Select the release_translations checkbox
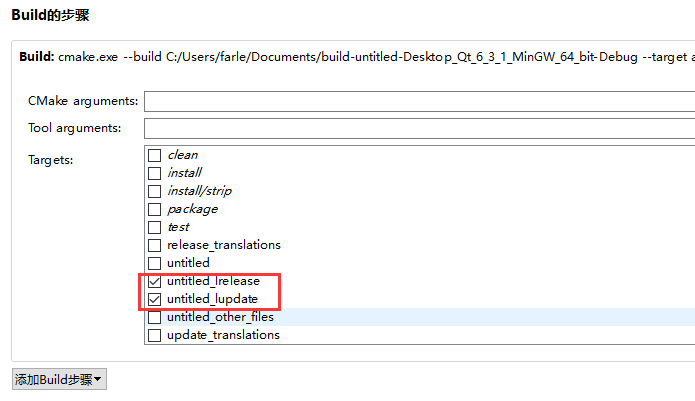Viewport: 695px width, 401px height. pos(154,245)
